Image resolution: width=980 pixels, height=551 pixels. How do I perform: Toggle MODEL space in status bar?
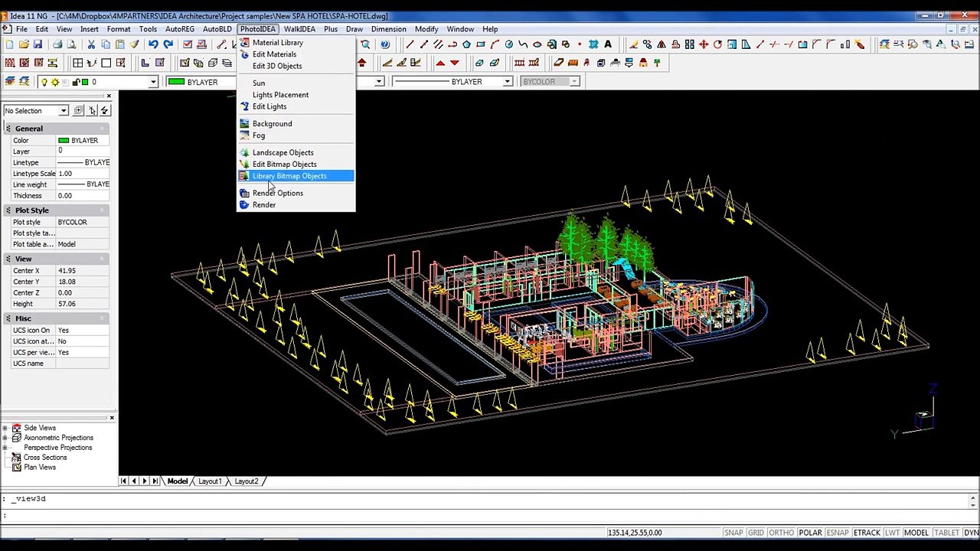point(916,533)
